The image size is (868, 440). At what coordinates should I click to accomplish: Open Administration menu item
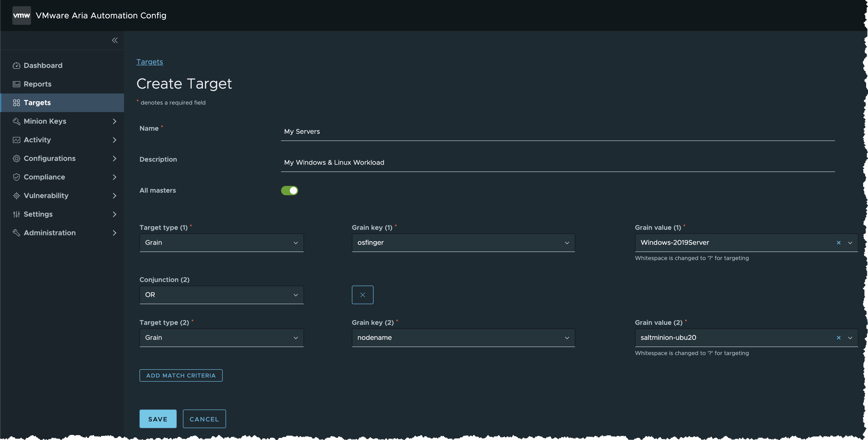pos(62,233)
